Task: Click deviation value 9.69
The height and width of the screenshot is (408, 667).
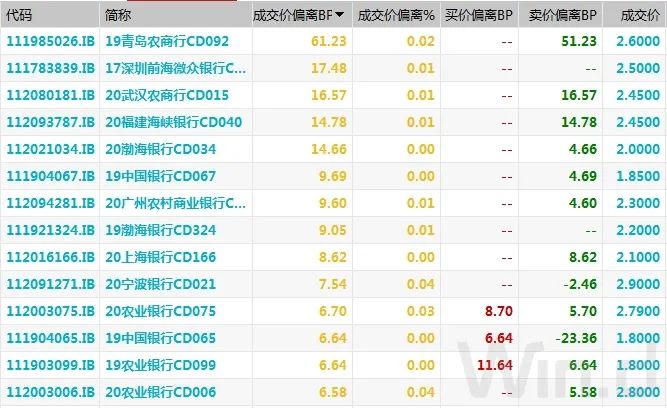Action: (333, 176)
